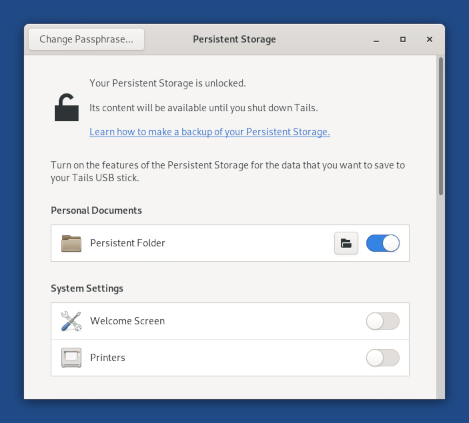Click the System Settings section heading

coord(87,289)
